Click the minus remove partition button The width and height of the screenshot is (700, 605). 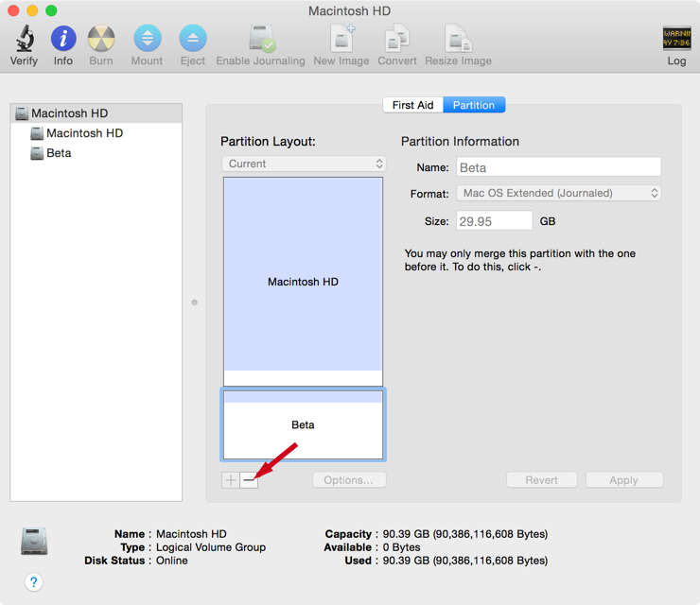click(x=249, y=480)
